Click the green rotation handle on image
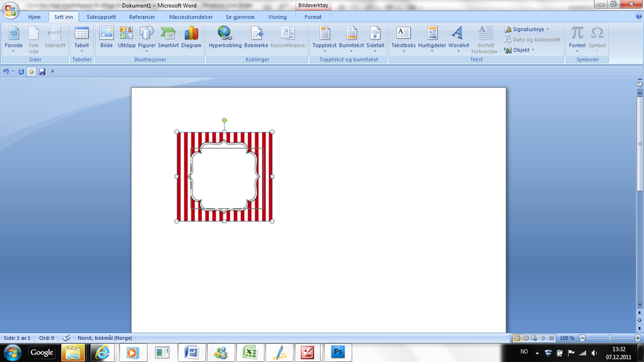Viewport: 644px width, 362px height. click(225, 120)
